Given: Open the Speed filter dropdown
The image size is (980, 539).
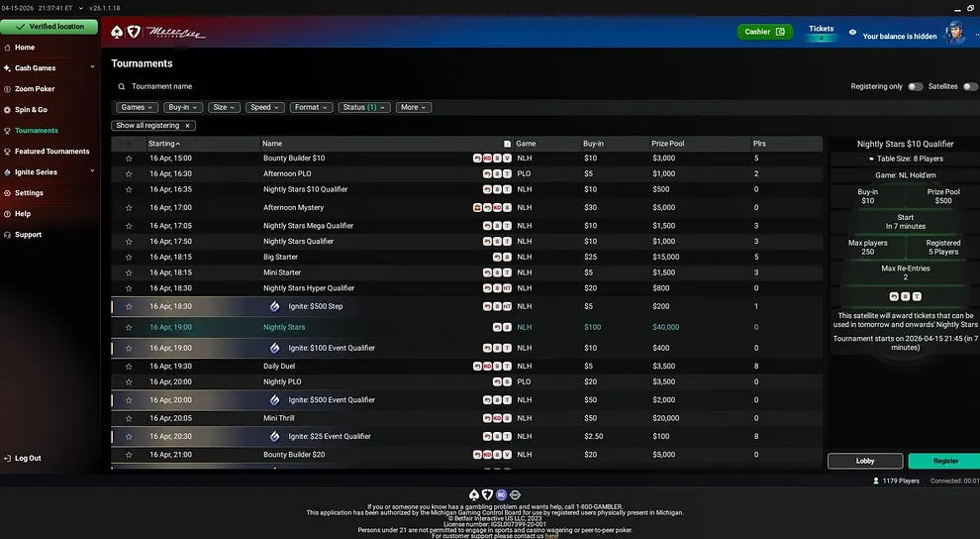Looking at the screenshot, I should click(x=265, y=108).
